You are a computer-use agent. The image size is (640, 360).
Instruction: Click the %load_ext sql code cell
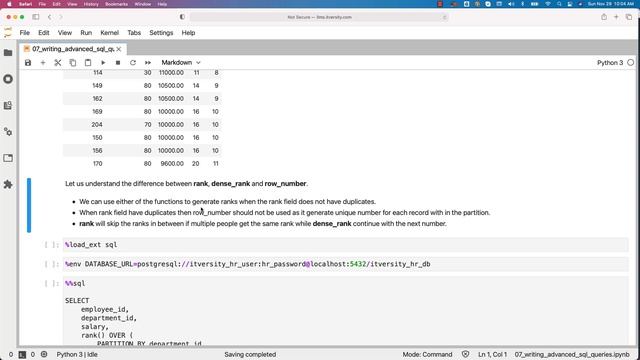(x=345, y=244)
